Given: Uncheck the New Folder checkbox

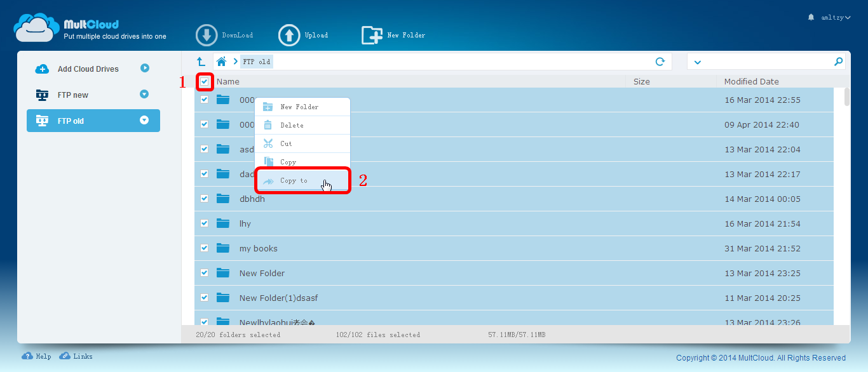Looking at the screenshot, I should coord(205,273).
